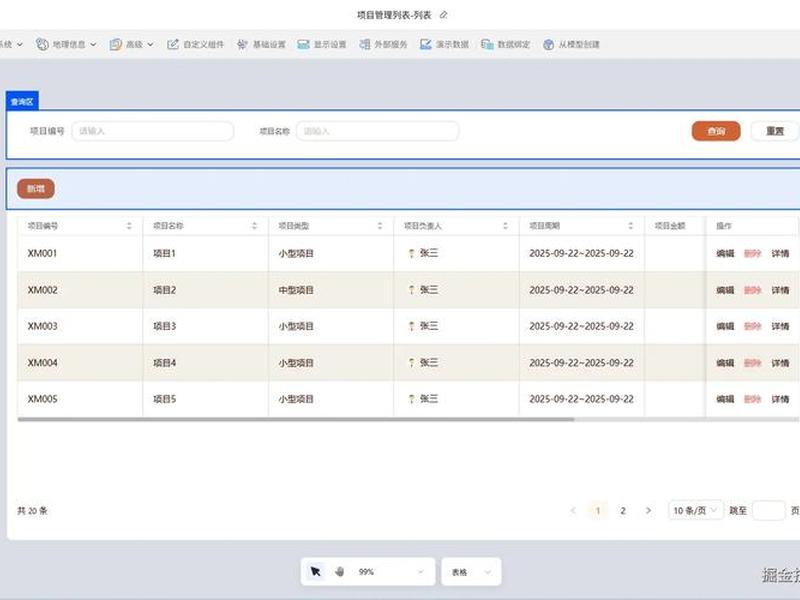Image resolution: width=800 pixels, height=600 pixels.
Task: Click the 地理信息 globe icon in toolbar
Action: click(x=42, y=44)
